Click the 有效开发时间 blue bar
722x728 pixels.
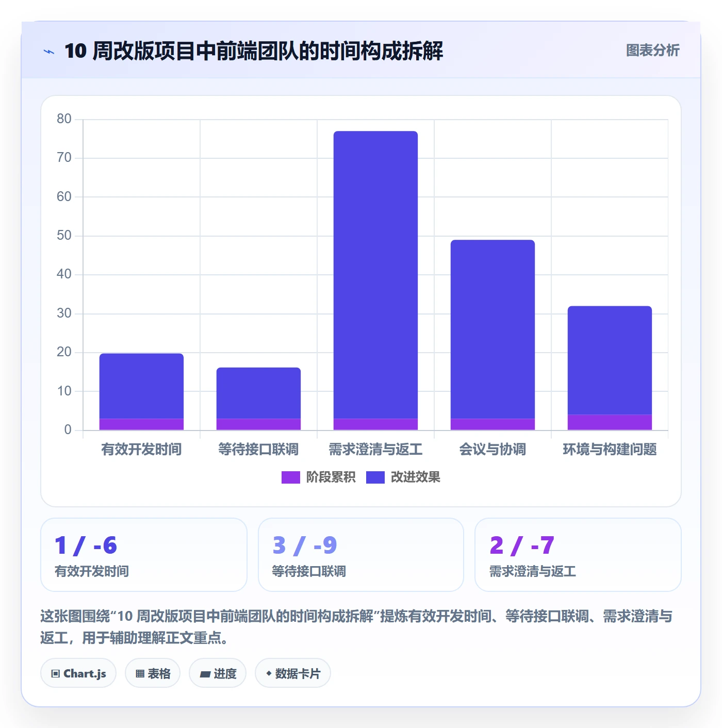(x=141, y=386)
